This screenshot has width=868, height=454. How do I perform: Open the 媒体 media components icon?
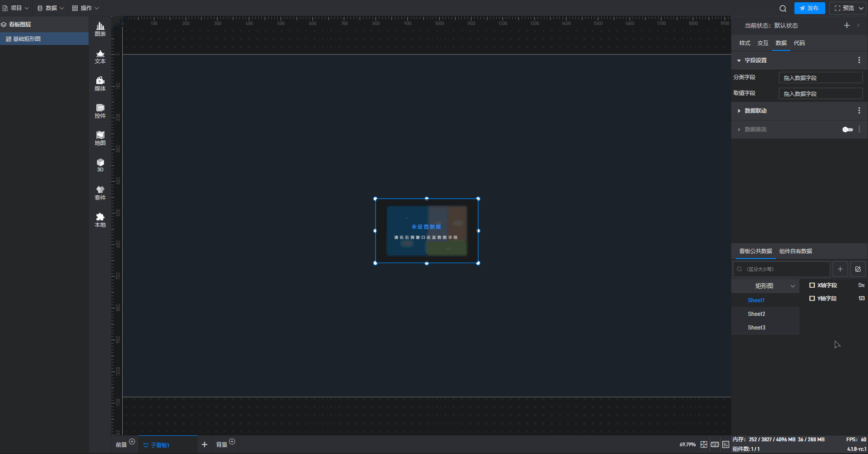(100, 84)
